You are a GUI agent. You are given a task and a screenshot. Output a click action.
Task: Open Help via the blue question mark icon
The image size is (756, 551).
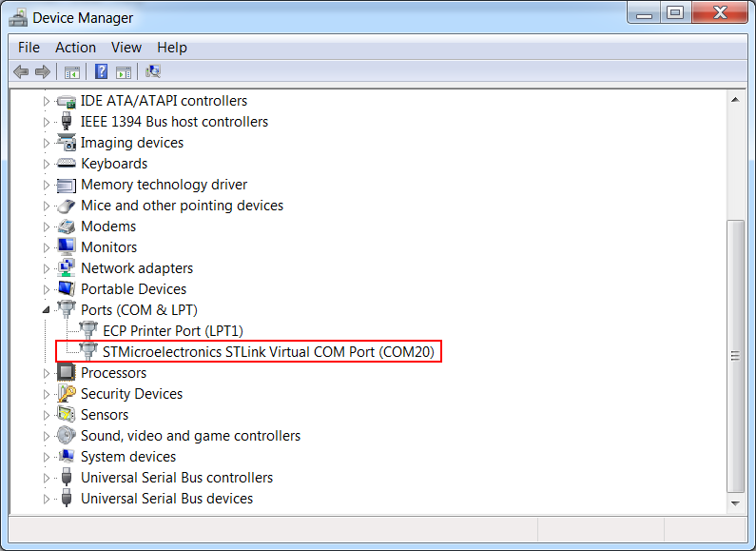tap(101, 71)
